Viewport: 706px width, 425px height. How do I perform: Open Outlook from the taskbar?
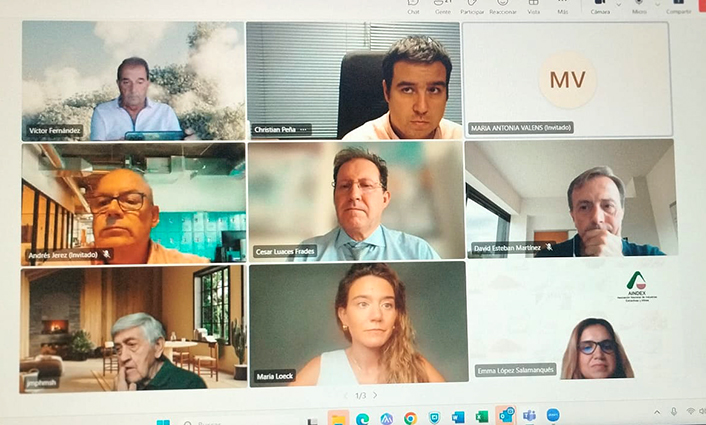pyautogui.click(x=506, y=415)
